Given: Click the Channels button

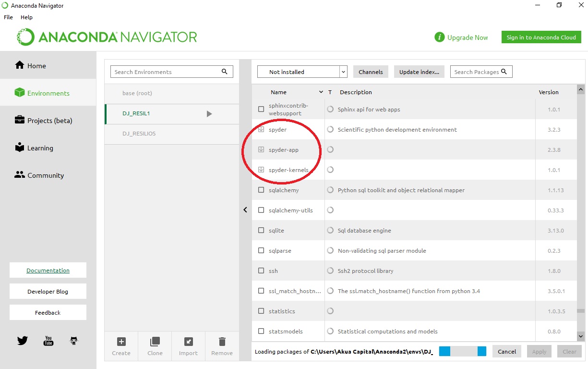Looking at the screenshot, I should point(371,72).
